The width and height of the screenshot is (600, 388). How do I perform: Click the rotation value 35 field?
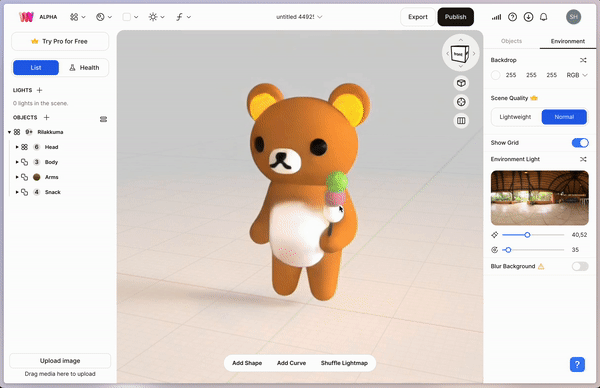[x=575, y=250]
